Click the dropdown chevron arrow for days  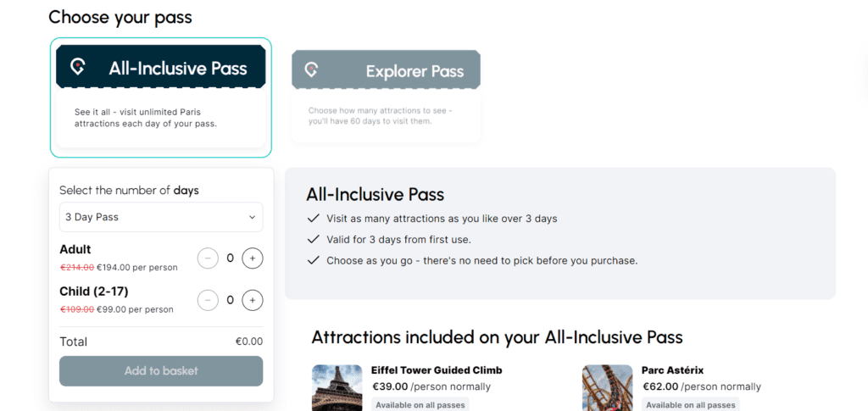(x=252, y=217)
